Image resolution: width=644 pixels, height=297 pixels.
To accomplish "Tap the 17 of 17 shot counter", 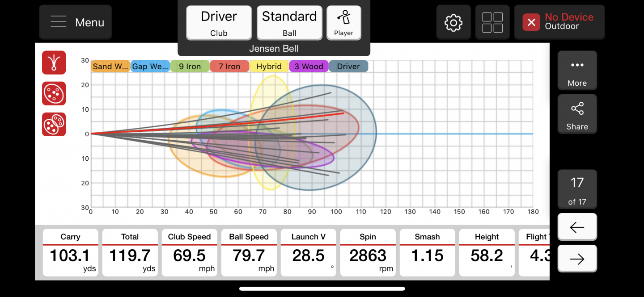I will (577, 189).
